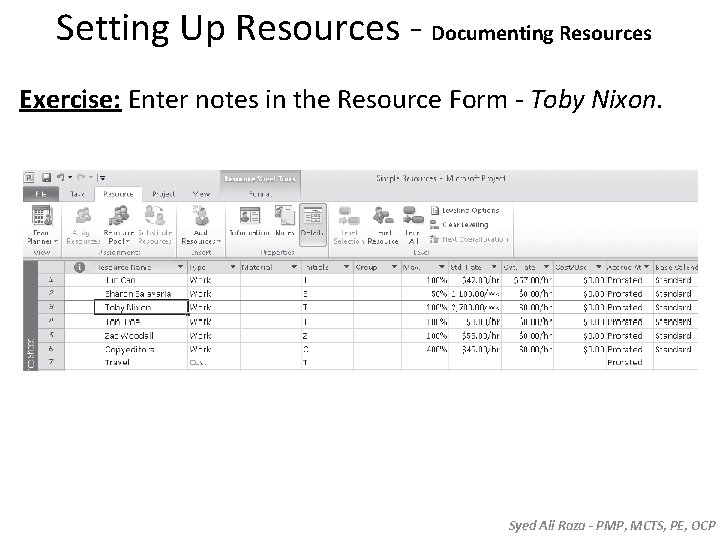Open the Resource Name column filter dropdown
720x540 pixels.
[x=180, y=267]
